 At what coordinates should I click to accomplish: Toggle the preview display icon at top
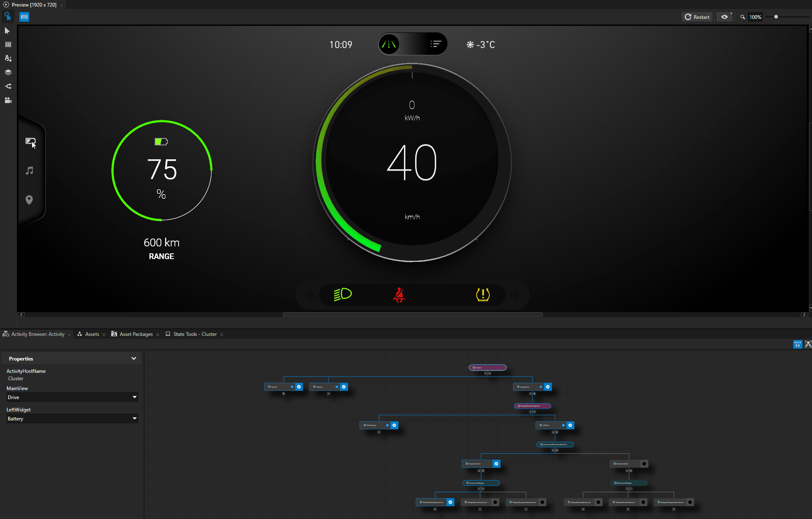(x=725, y=17)
